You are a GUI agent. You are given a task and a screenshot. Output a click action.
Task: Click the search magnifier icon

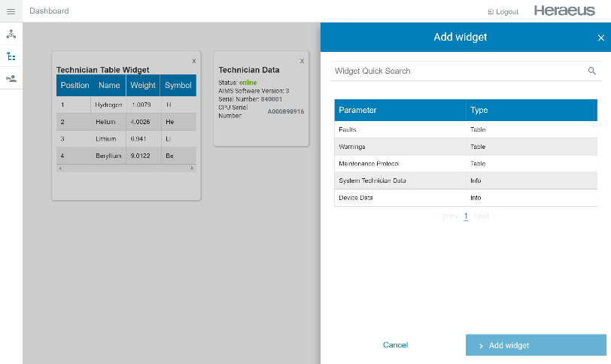pyautogui.click(x=592, y=71)
